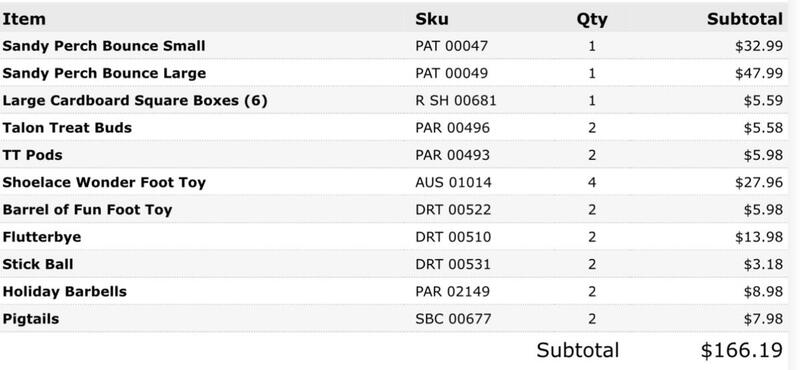Click the Item column header
The height and width of the screenshot is (370, 800).
point(24,19)
